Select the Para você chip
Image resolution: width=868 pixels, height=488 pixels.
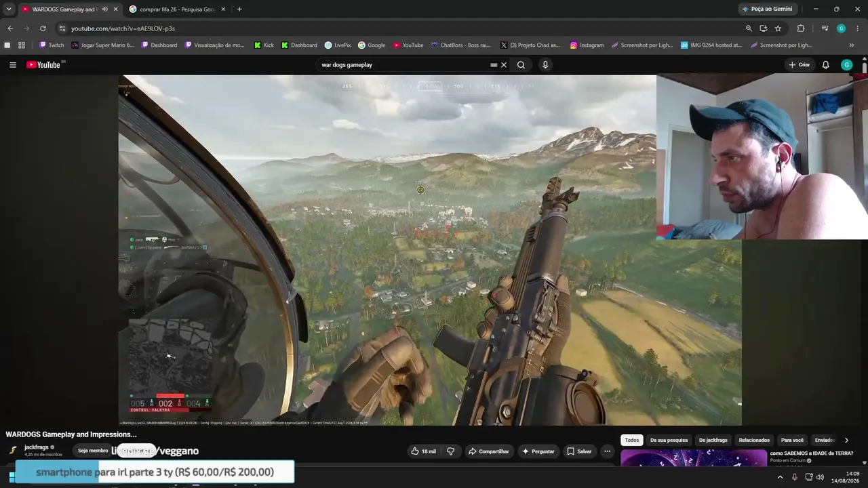[x=792, y=441]
